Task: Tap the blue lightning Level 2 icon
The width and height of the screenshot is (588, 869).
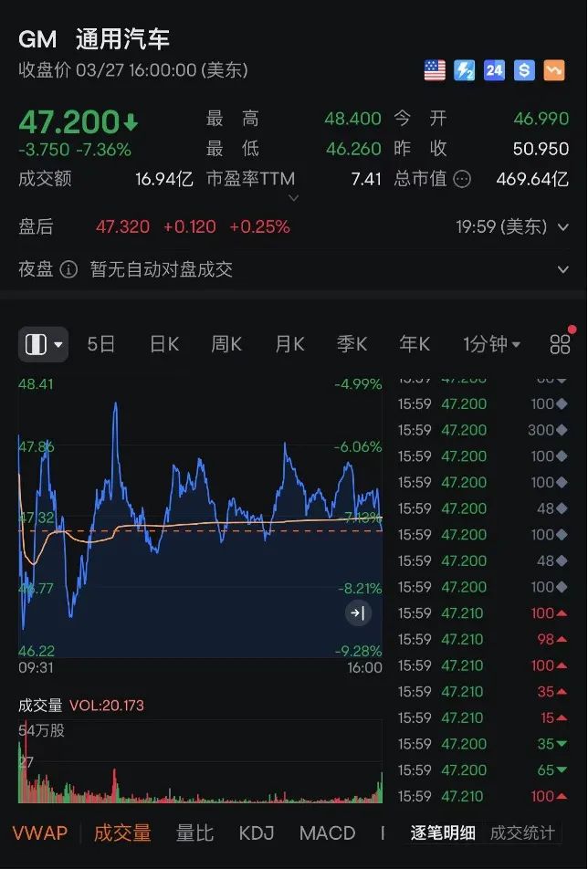Action: point(465,70)
